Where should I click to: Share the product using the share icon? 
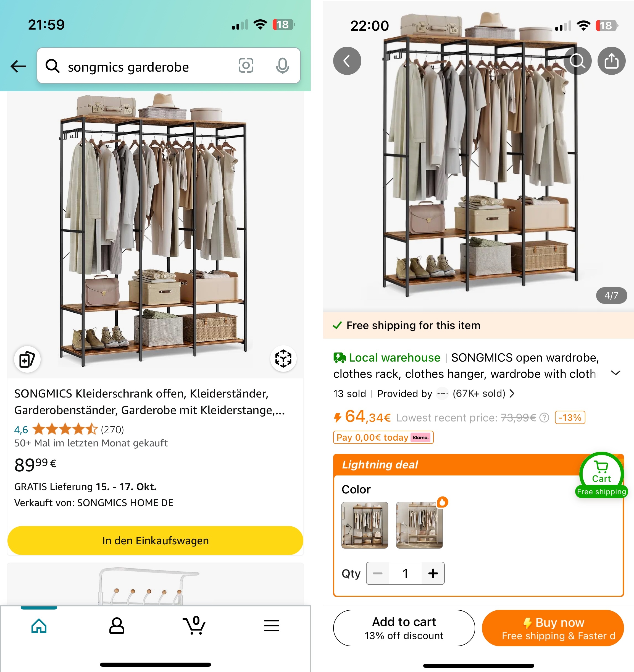(611, 61)
